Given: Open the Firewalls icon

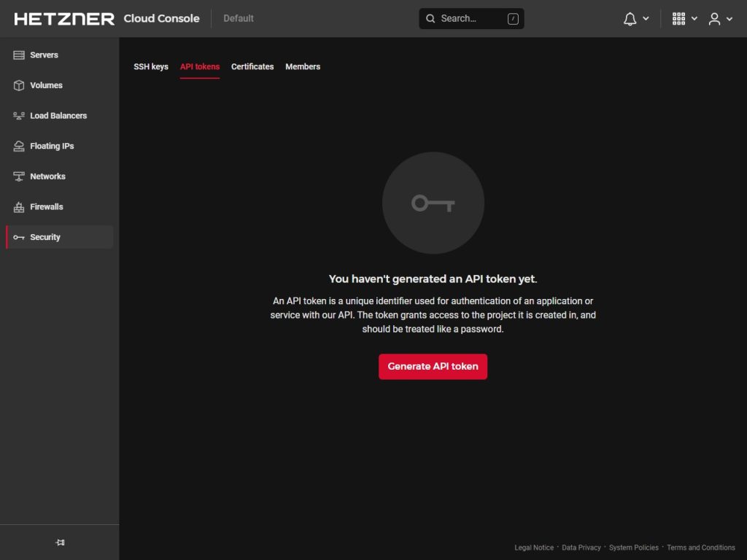Looking at the screenshot, I should (19, 207).
